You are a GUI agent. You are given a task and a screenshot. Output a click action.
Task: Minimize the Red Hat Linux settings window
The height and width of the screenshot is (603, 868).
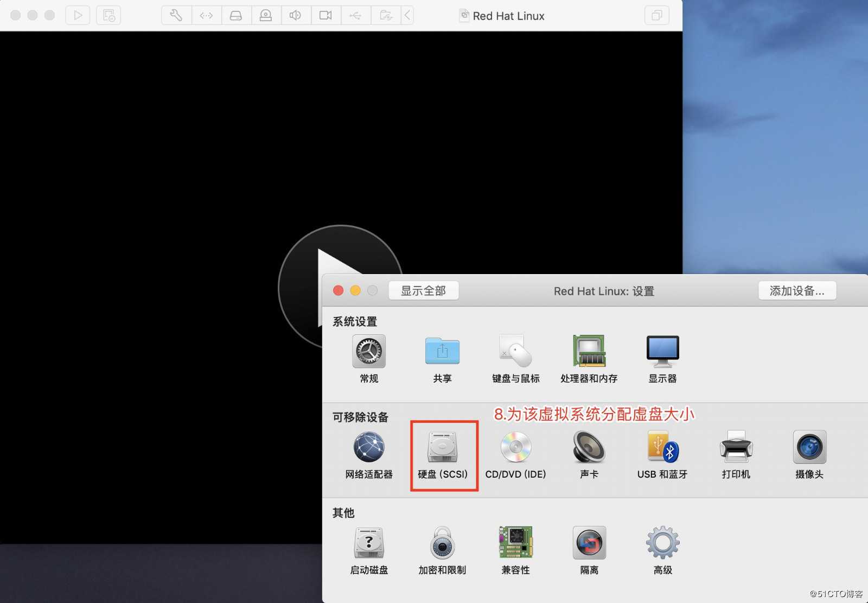355,290
